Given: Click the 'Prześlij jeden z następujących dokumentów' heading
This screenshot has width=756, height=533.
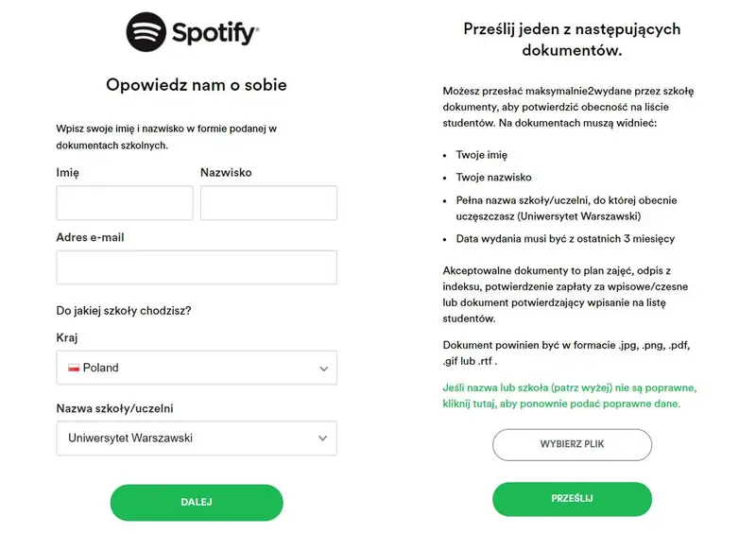Looking at the screenshot, I should click(x=572, y=39).
